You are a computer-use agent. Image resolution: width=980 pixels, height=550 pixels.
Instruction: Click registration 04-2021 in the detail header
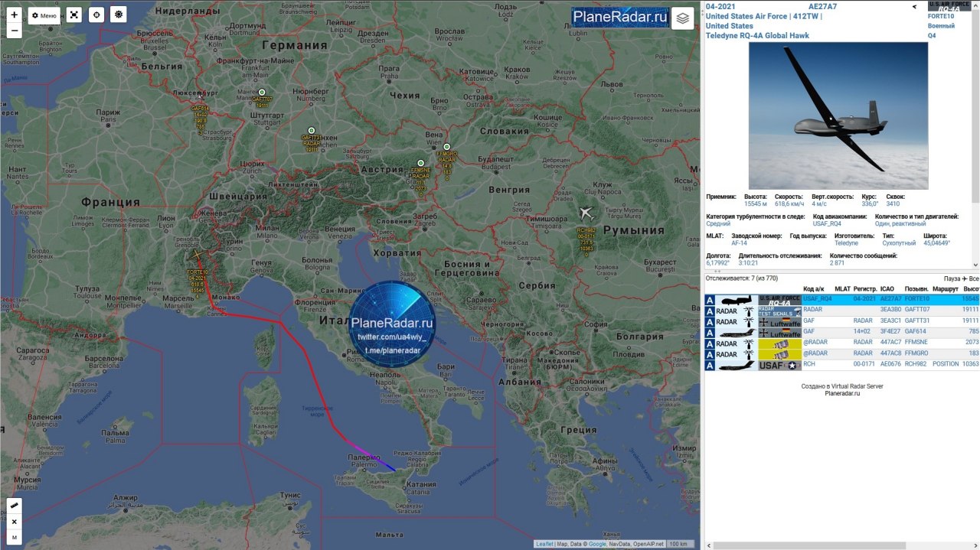(720, 7)
